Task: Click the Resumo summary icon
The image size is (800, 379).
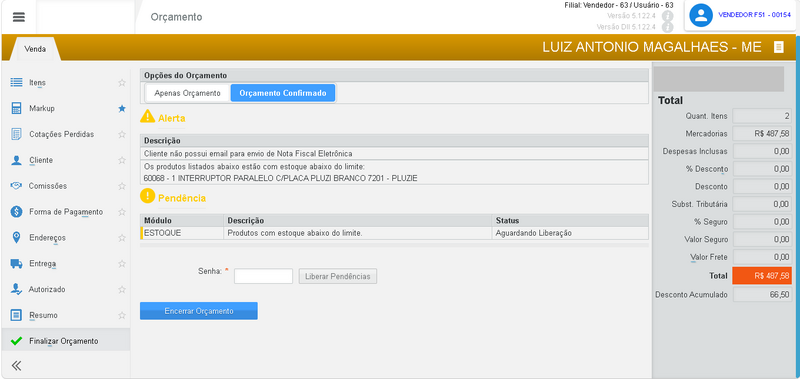Action: pos(16,315)
